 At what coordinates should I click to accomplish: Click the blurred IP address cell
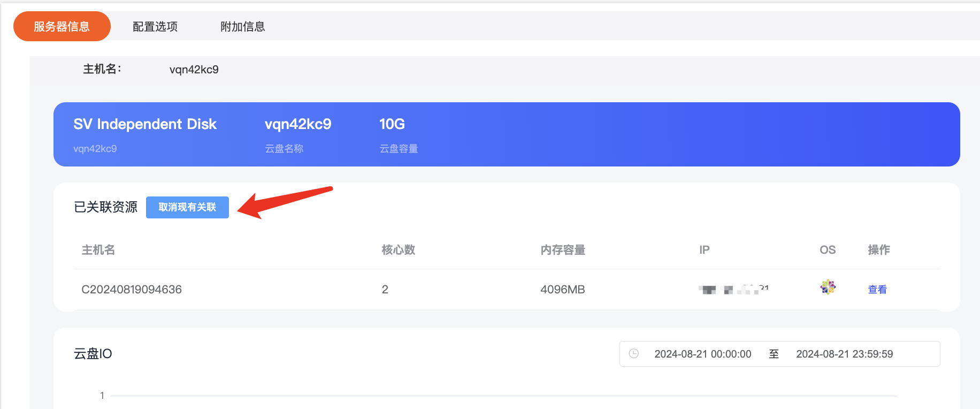(x=733, y=290)
